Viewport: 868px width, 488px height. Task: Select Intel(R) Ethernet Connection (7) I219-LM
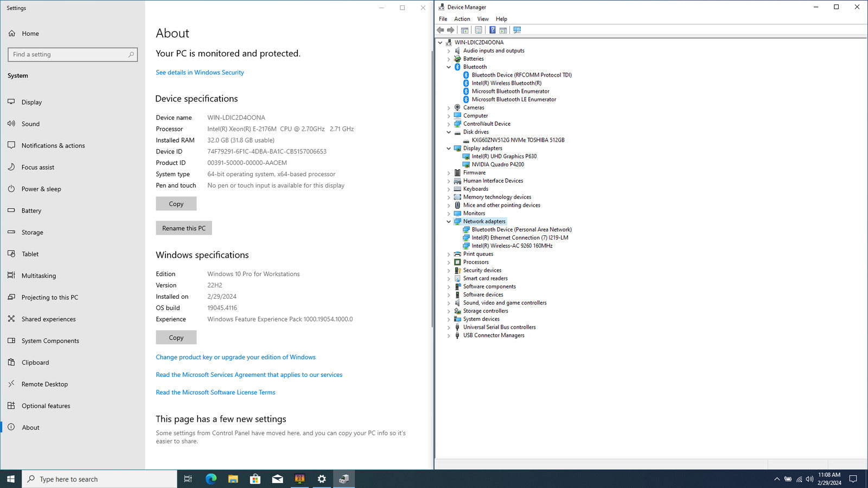click(520, 237)
